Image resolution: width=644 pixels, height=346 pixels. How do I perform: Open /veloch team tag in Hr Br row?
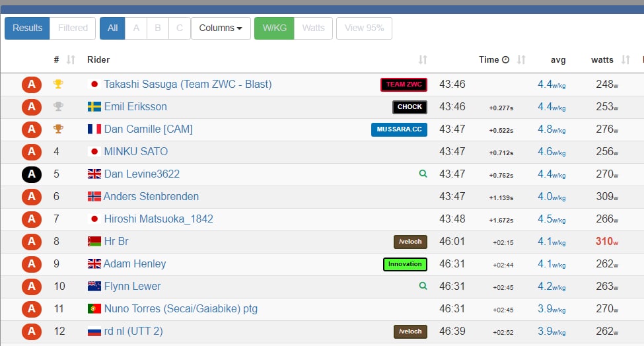(410, 242)
